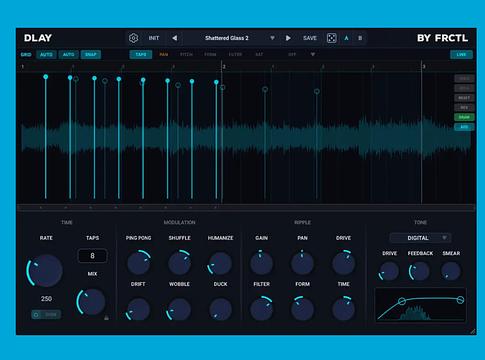Select the last teal tap handle before bar 2

click(x=216, y=82)
